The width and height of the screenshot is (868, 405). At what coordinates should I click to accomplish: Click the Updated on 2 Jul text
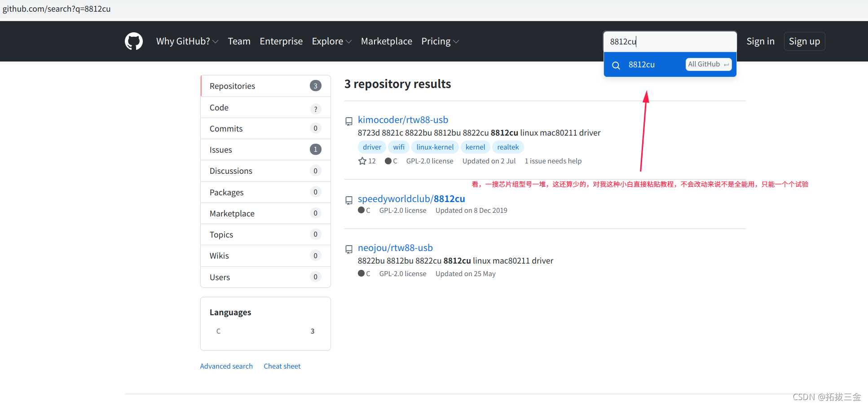[x=489, y=161]
